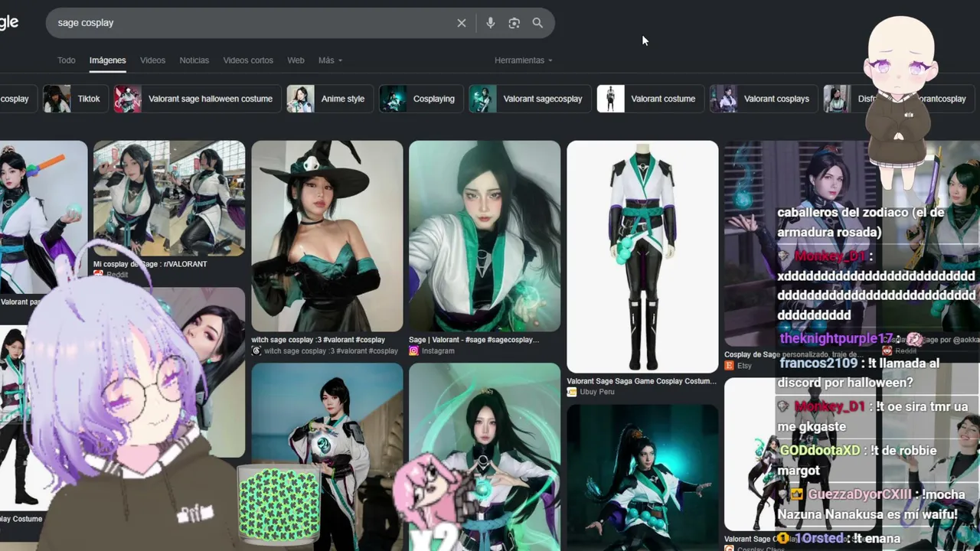The image size is (980, 551).
Task: Apply the "Anime style" filter chip
Action: pos(329,99)
